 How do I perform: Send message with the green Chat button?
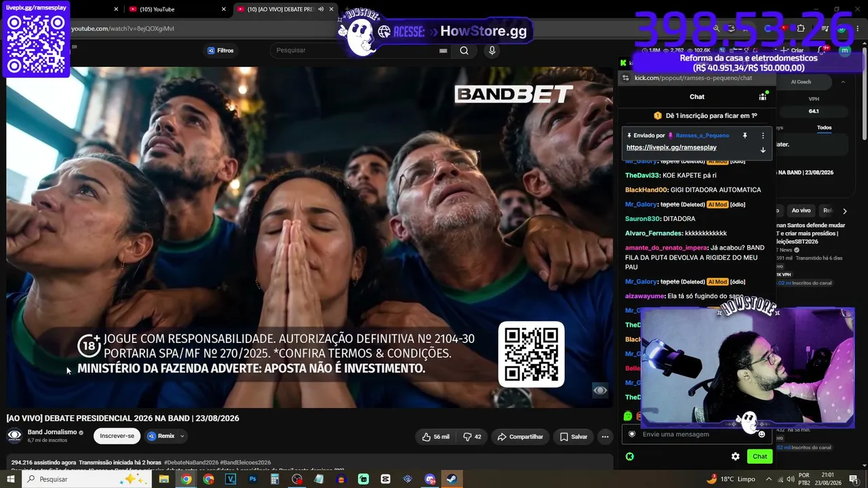pos(759,456)
